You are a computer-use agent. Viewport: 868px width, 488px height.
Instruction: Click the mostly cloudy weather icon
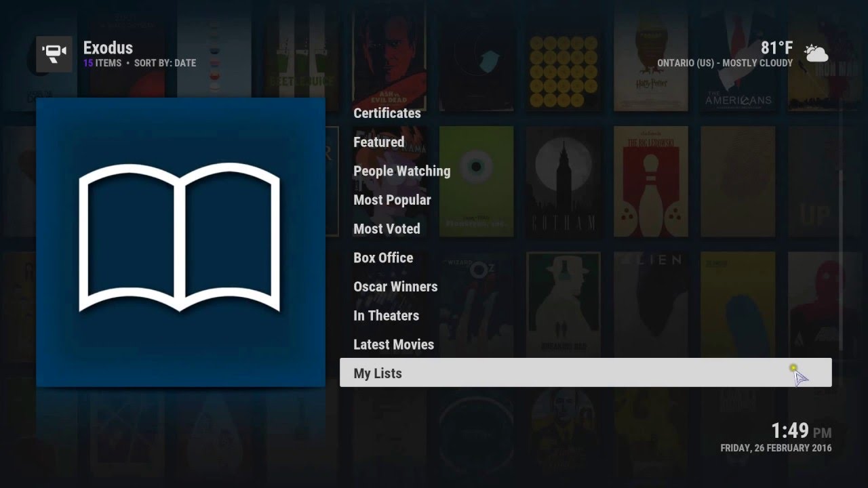[x=815, y=52]
